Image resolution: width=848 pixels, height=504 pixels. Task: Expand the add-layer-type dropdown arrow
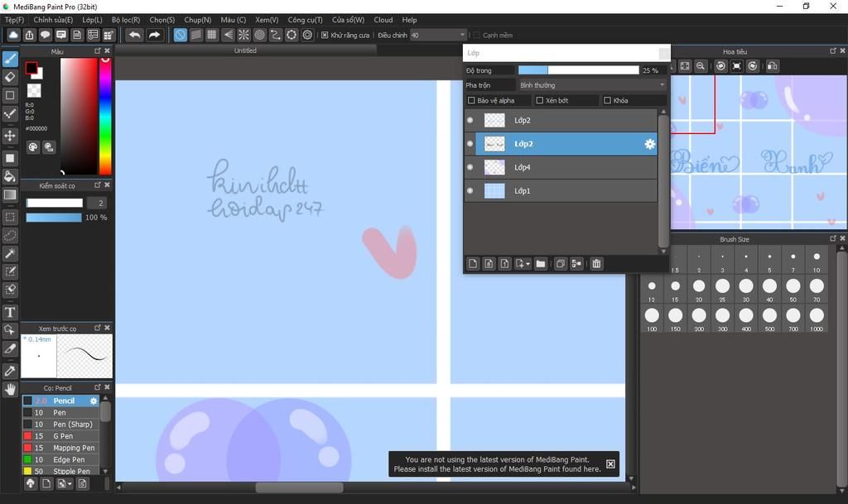pos(528,264)
